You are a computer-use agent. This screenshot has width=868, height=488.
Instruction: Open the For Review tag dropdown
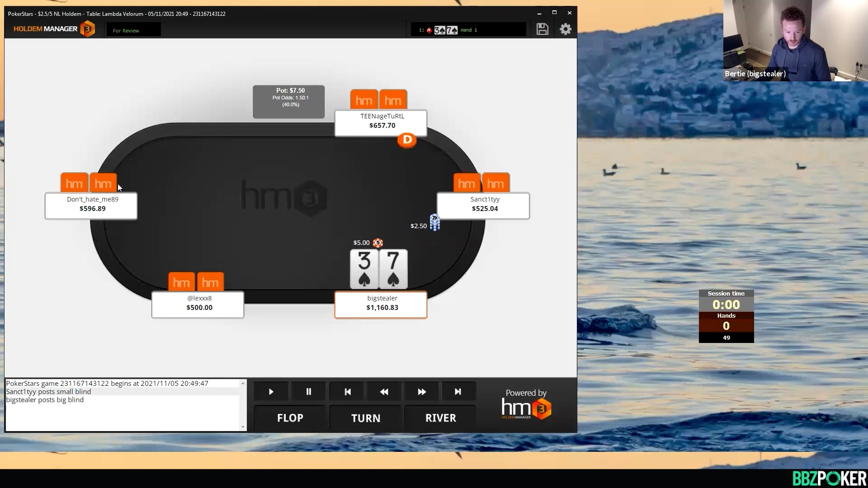pyautogui.click(x=133, y=30)
